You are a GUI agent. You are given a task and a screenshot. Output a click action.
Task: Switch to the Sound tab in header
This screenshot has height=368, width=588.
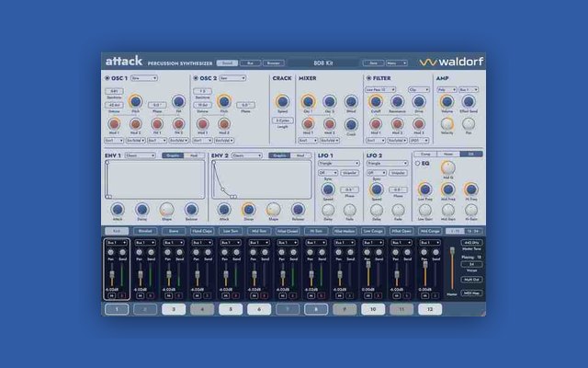[227, 63]
